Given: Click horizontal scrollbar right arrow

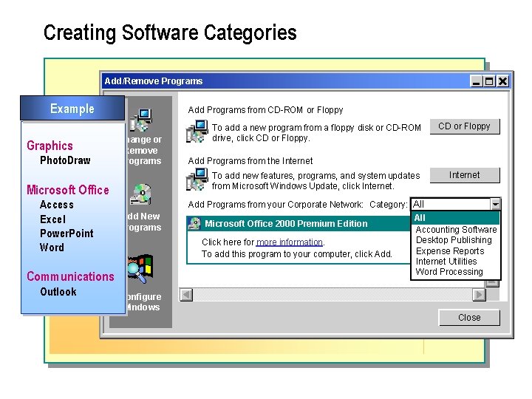Looking at the screenshot, I should coord(479,295).
